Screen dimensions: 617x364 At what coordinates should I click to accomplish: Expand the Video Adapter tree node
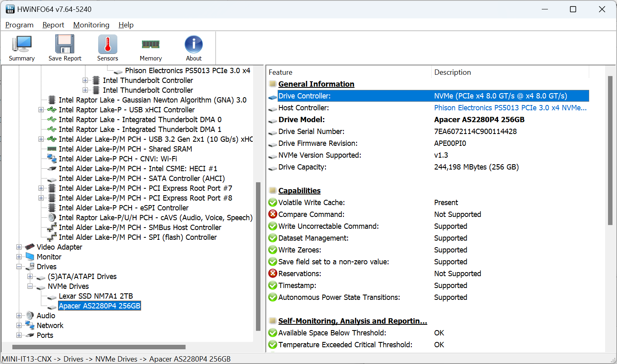(19, 247)
